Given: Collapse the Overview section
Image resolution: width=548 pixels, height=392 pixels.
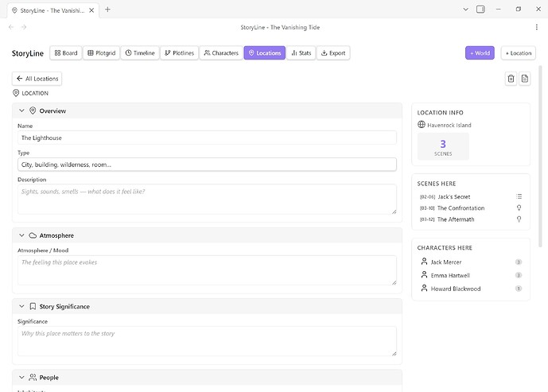Looking at the screenshot, I should pyautogui.click(x=21, y=111).
